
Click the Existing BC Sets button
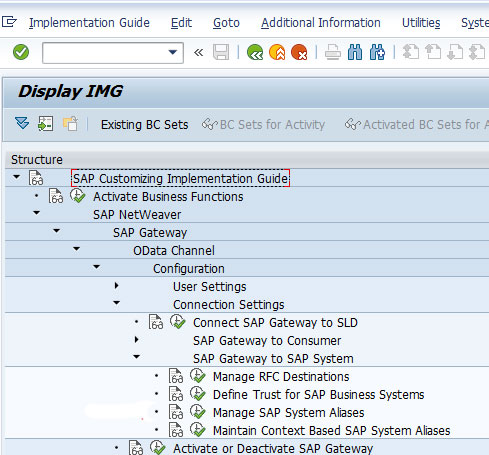point(145,125)
